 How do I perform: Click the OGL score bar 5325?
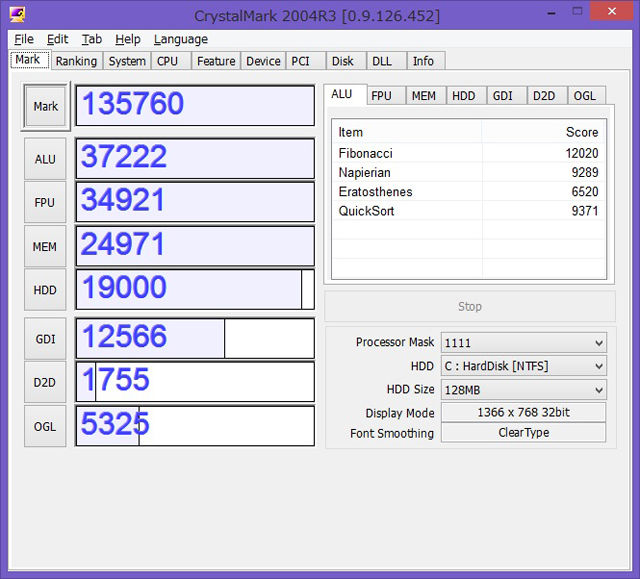pyautogui.click(x=195, y=426)
